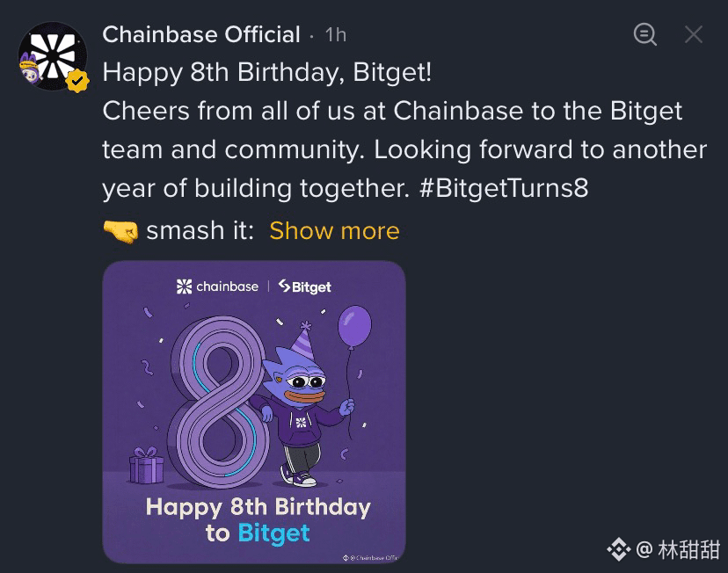Image resolution: width=728 pixels, height=573 pixels.
Task: Click the chainbase logo inside the image
Action: (x=217, y=286)
